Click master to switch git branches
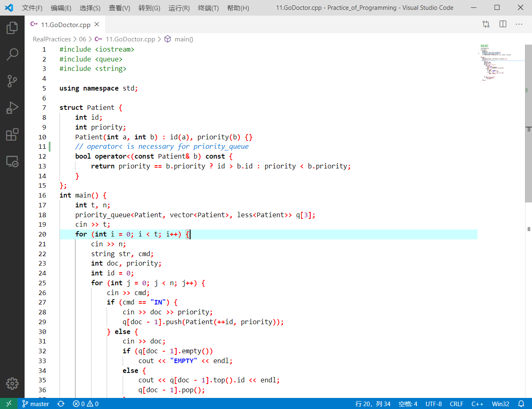Screen dimensions: 532x409 coord(35,404)
